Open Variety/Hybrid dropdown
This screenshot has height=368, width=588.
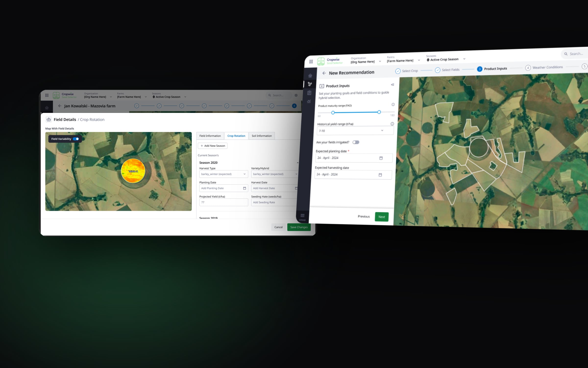pyautogui.click(x=275, y=174)
